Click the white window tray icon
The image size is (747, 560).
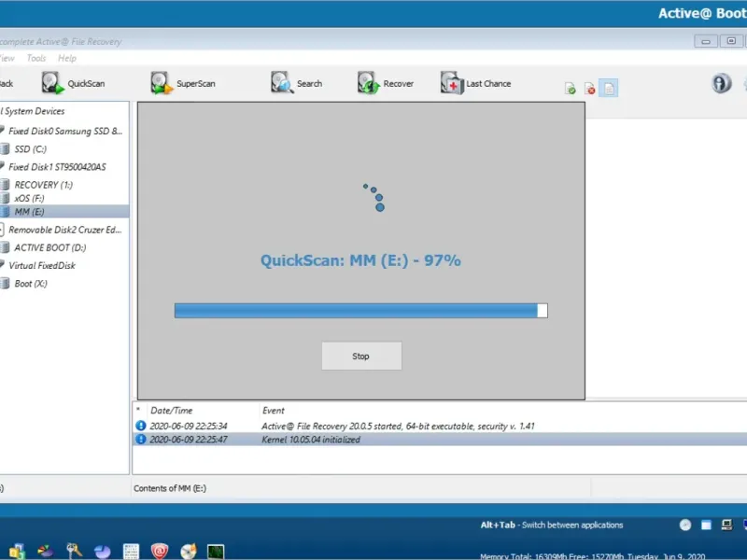pos(706,525)
